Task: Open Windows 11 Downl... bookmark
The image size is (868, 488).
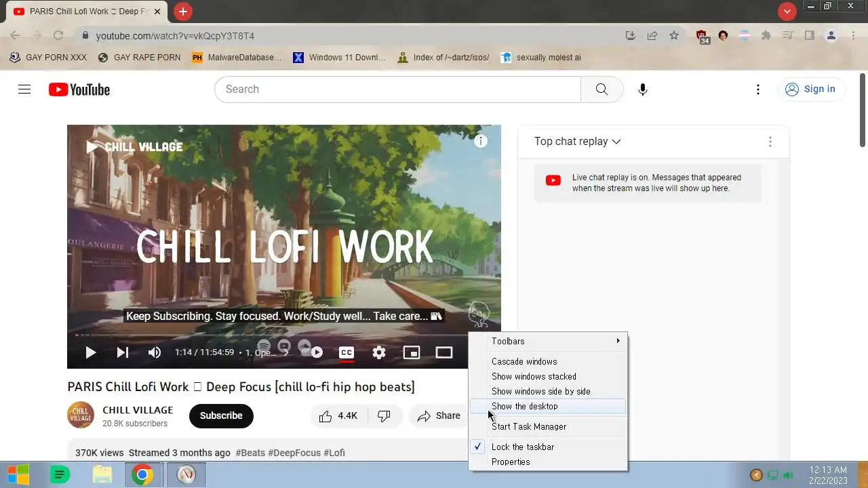Action: [x=339, y=58]
